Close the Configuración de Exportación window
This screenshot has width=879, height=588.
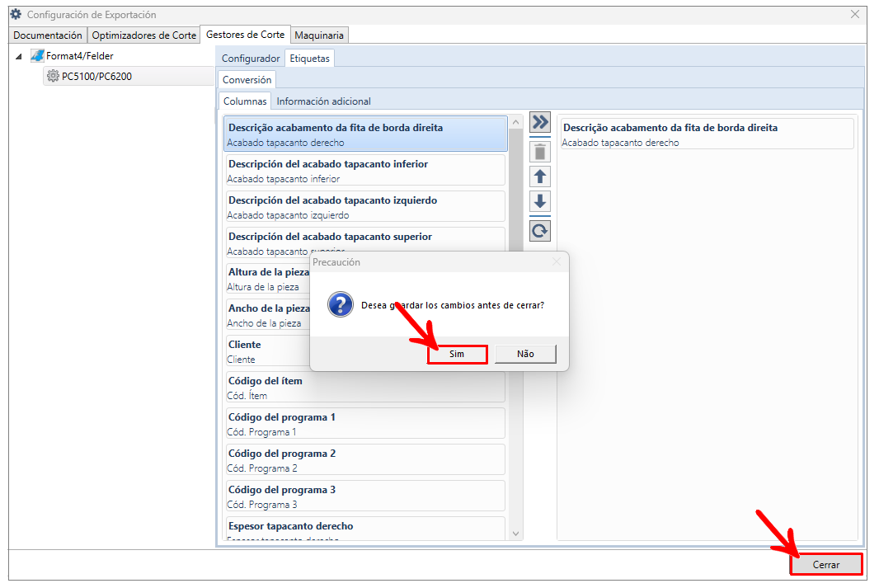pyautogui.click(x=855, y=14)
